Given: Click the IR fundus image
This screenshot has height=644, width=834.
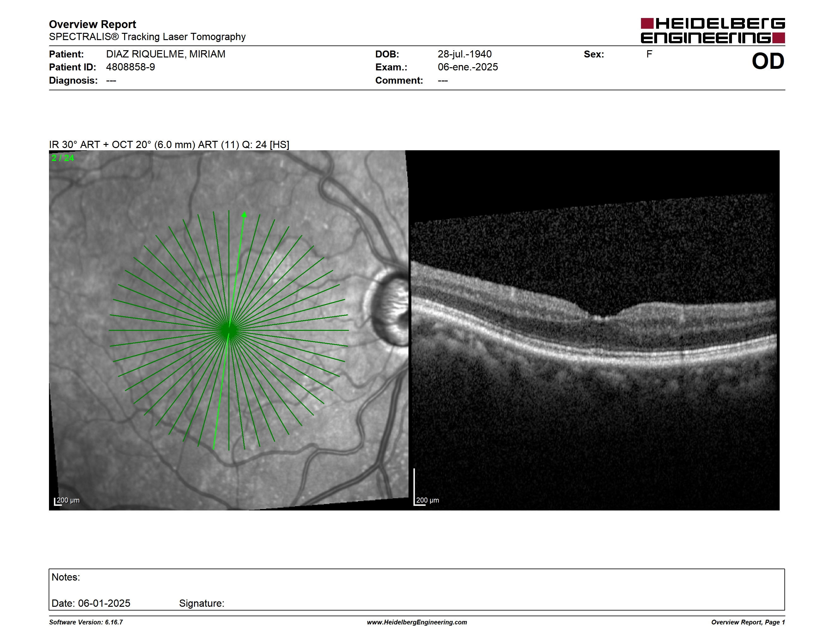Looking at the screenshot, I should tap(228, 330).
